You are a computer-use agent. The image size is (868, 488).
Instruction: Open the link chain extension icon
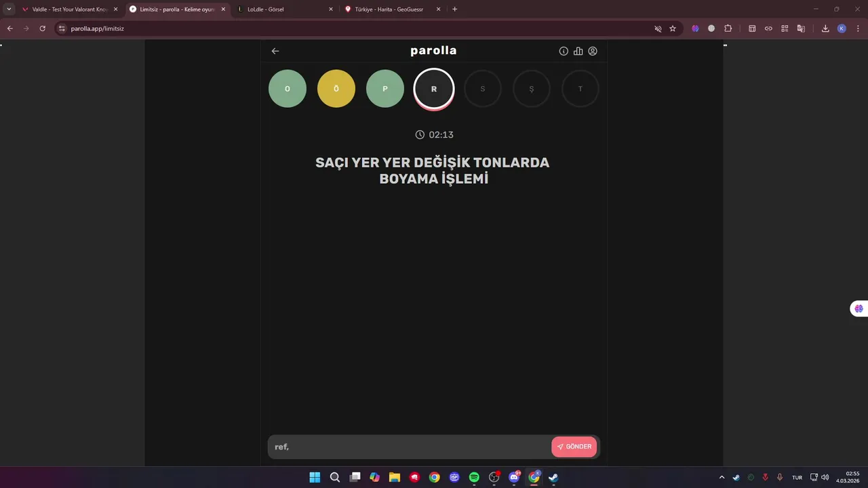click(x=768, y=28)
